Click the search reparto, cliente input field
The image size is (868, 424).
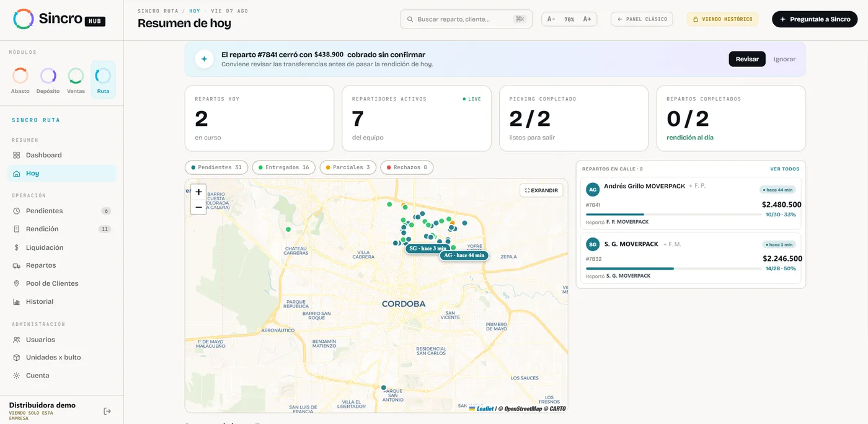[x=466, y=19]
